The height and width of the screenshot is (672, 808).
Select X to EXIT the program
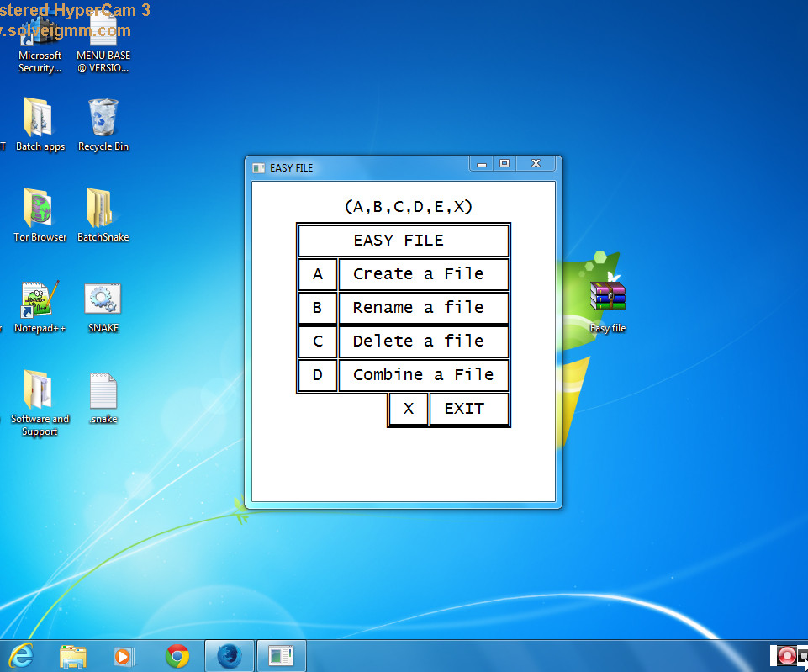click(408, 409)
